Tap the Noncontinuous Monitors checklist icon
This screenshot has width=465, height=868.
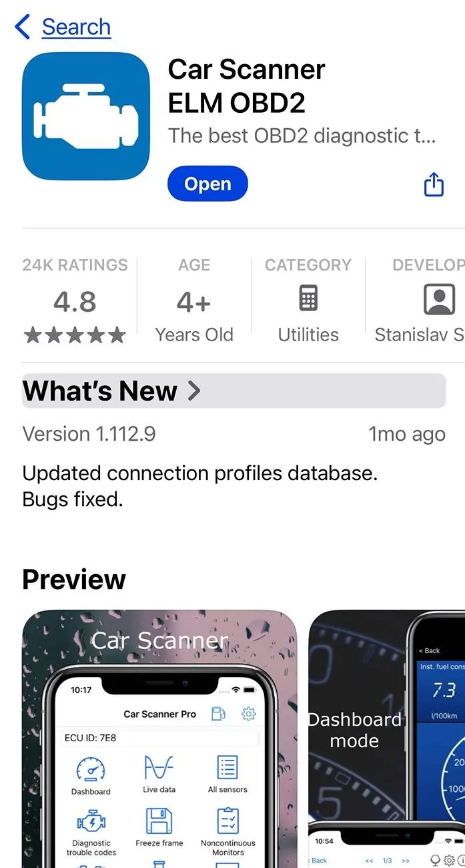coord(228,821)
